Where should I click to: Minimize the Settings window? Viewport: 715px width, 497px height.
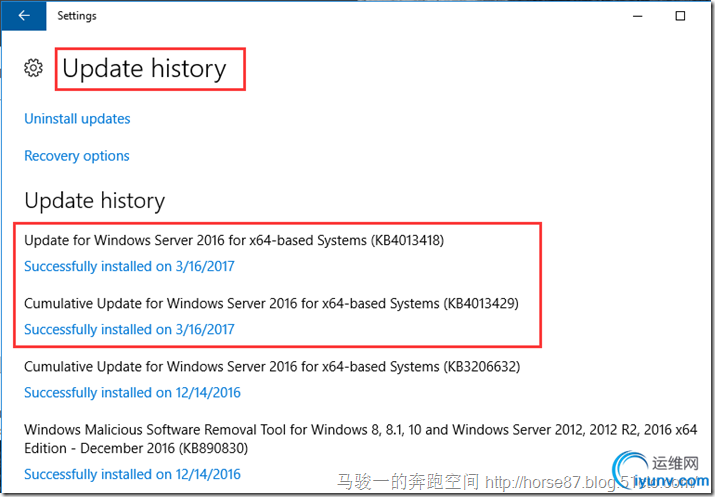638,16
